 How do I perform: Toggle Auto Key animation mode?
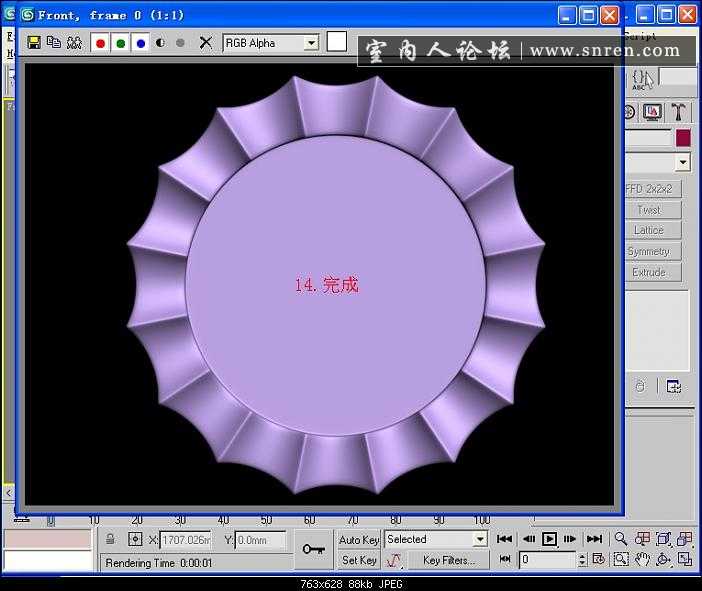tap(359, 540)
